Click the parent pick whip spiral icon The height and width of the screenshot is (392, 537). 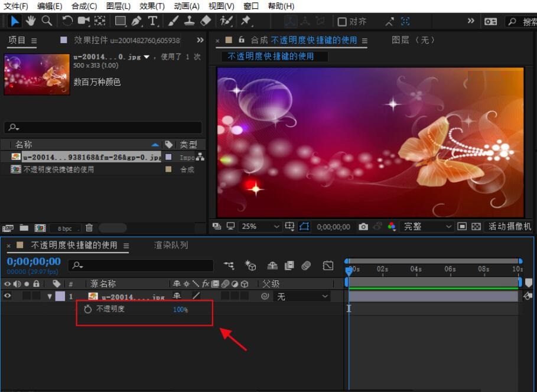pyautogui.click(x=265, y=296)
